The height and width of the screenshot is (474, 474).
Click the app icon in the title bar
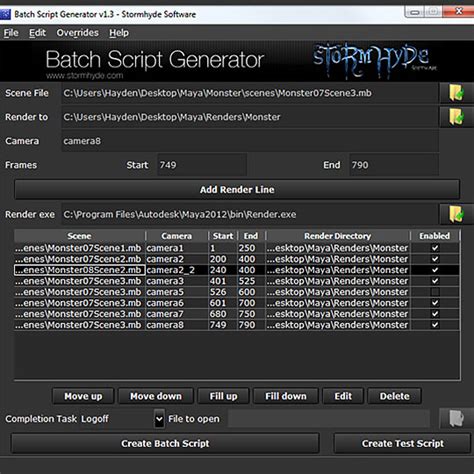(x=5, y=14)
